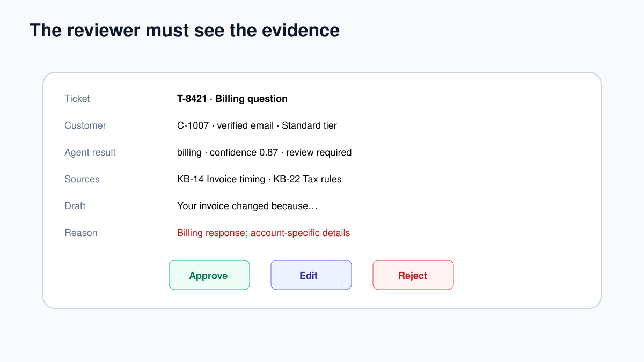644x362 pixels.
Task: Select the text "C-1007 · verified email · Standard tier"
Action: click(x=257, y=125)
